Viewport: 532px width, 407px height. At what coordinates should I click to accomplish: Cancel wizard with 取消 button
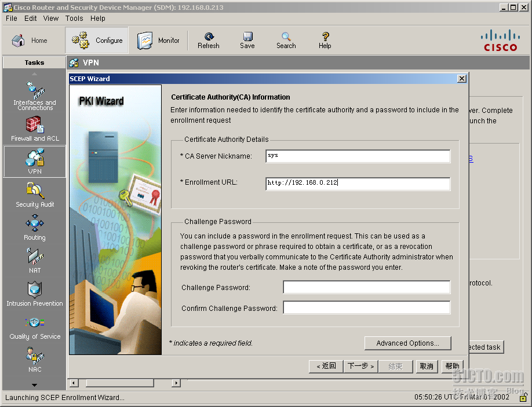pyautogui.click(x=427, y=366)
